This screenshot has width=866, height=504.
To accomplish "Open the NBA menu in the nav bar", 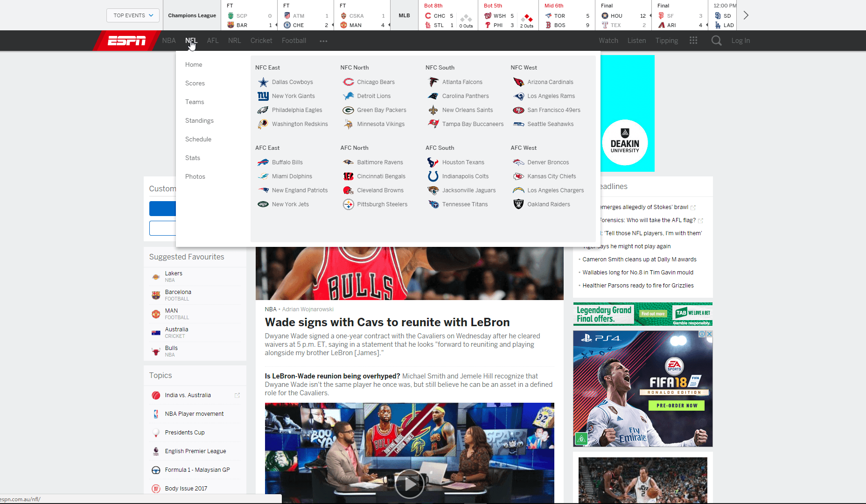I will tap(169, 41).
